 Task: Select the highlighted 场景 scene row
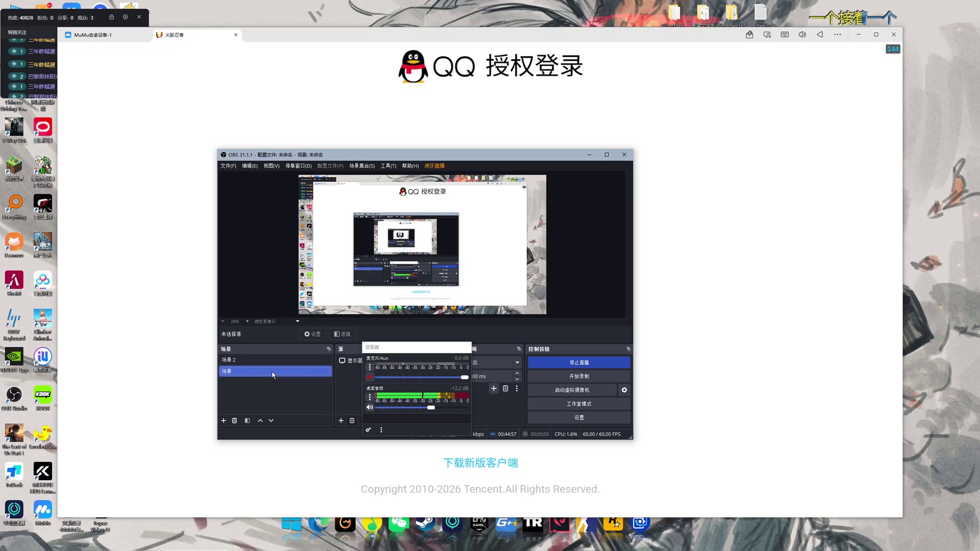point(276,371)
